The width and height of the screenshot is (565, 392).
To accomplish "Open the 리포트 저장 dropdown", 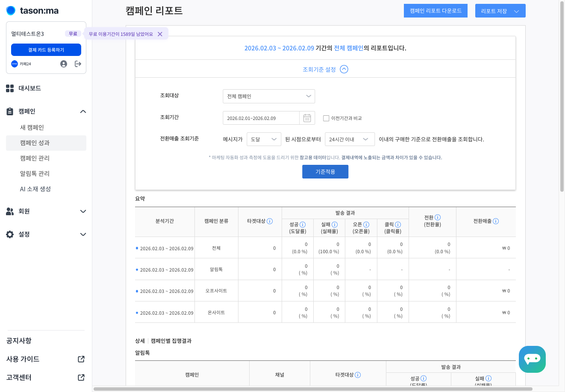I will (x=500, y=11).
